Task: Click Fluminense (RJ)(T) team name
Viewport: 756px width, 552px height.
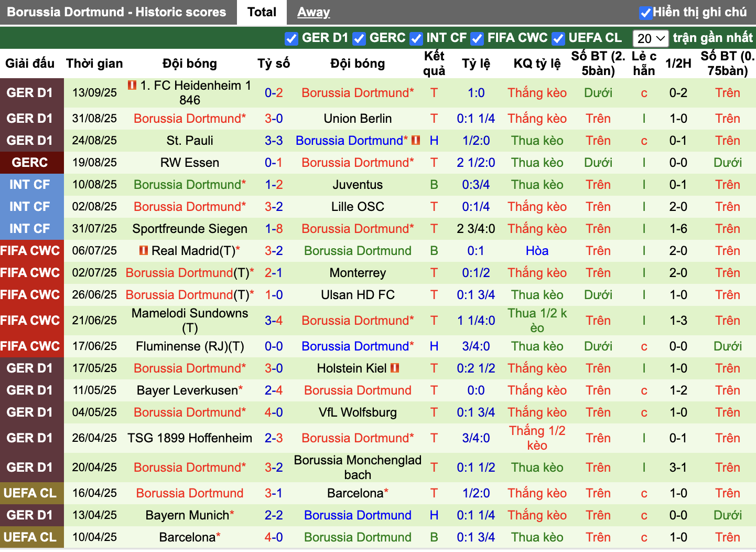Action: coord(190,346)
